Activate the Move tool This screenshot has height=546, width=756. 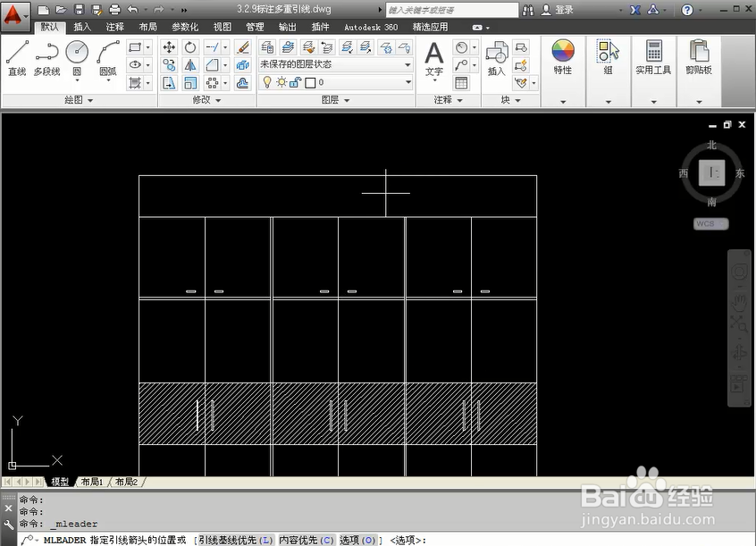pyautogui.click(x=169, y=47)
